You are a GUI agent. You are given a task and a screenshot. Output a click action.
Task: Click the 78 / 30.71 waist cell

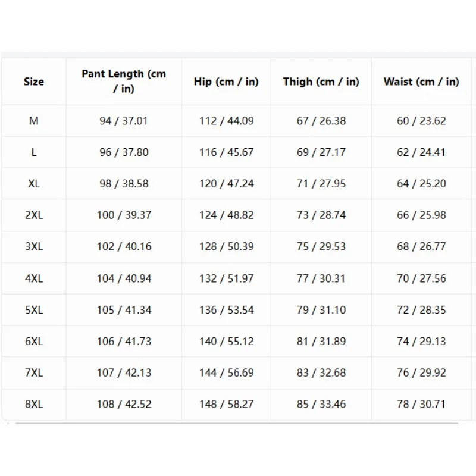coord(421,404)
